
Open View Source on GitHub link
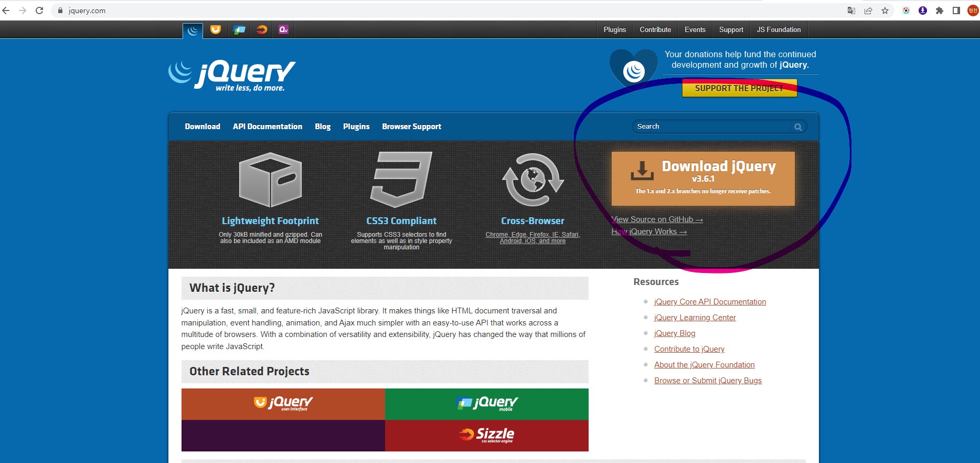tap(657, 219)
